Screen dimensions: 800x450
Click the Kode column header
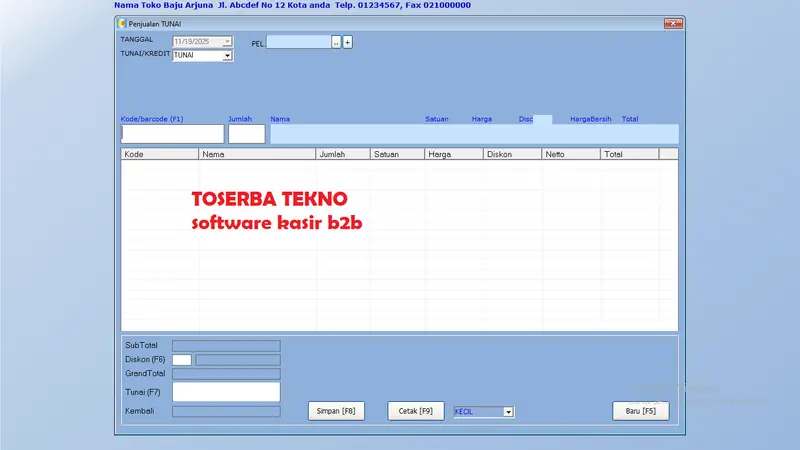point(160,155)
